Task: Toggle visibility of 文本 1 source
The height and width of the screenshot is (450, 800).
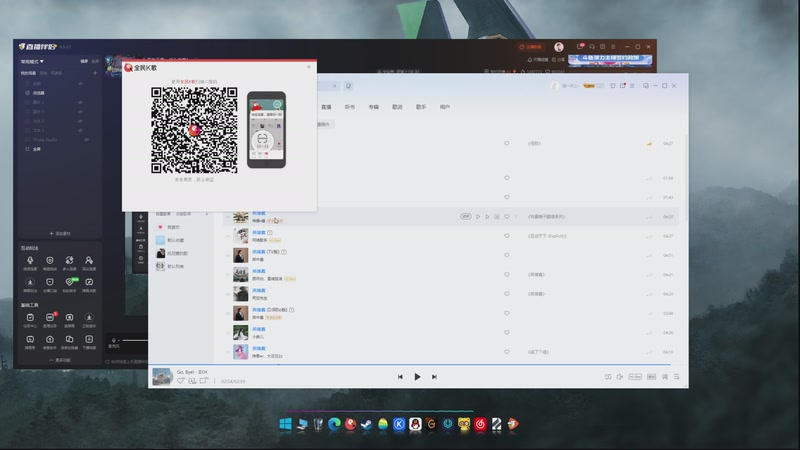Action: click(80, 131)
